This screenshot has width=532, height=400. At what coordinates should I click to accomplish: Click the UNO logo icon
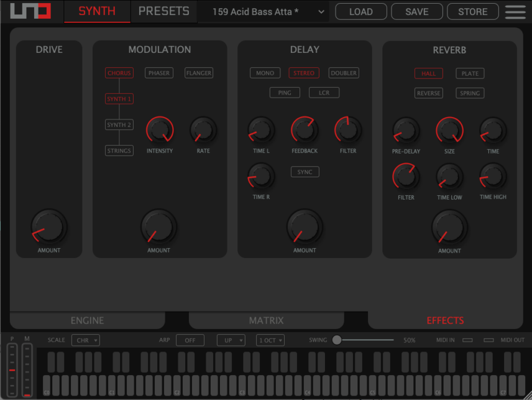pos(30,12)
